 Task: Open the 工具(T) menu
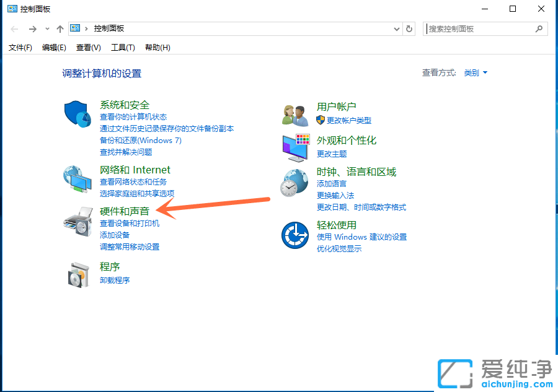(123, 47)
